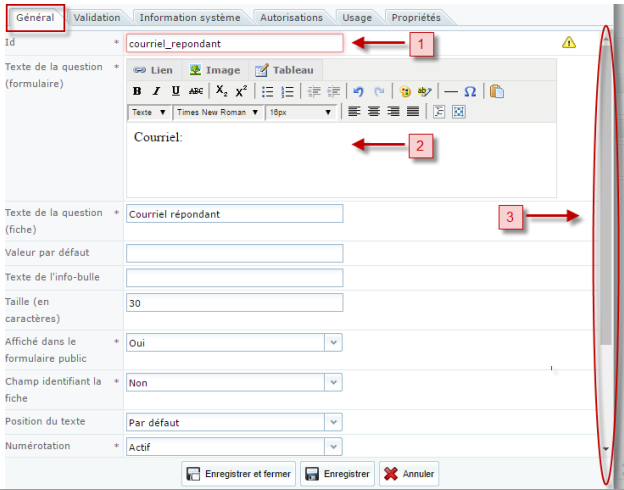Click the Id field courriel_repondant
The height and width of the screenshot is (490, 624).
click(234, 43)
